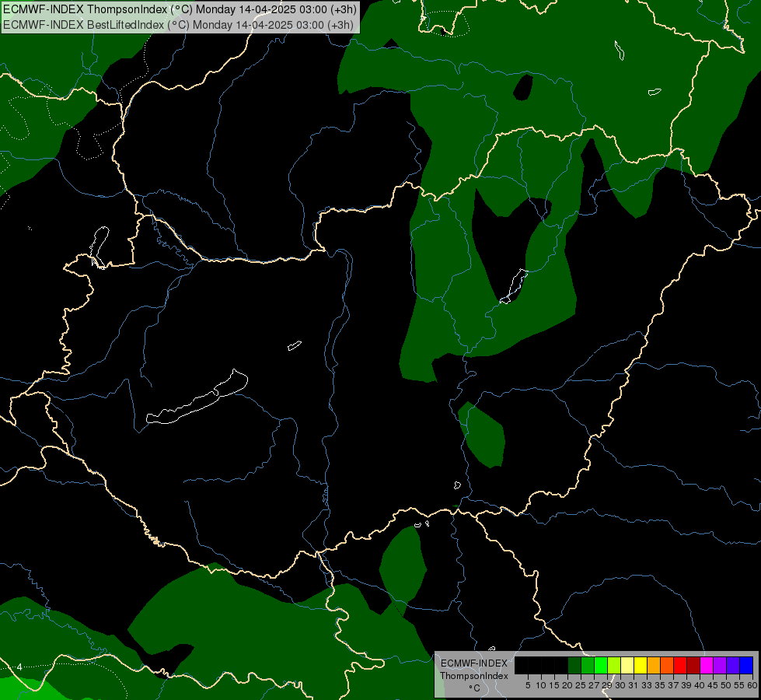
Task: Click the BestLiftedIndex title line at top
Action: coord(178,24)
